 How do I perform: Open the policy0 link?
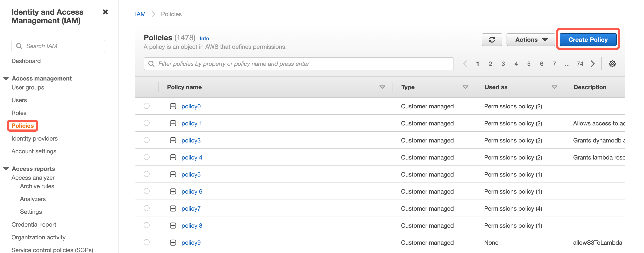pos(191,106)
